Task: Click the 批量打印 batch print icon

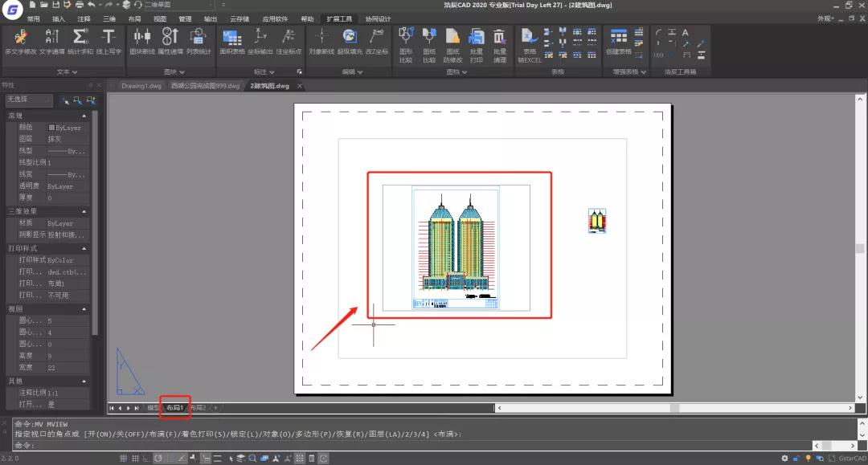Action: pyautogui.click(x=477, y=37)
